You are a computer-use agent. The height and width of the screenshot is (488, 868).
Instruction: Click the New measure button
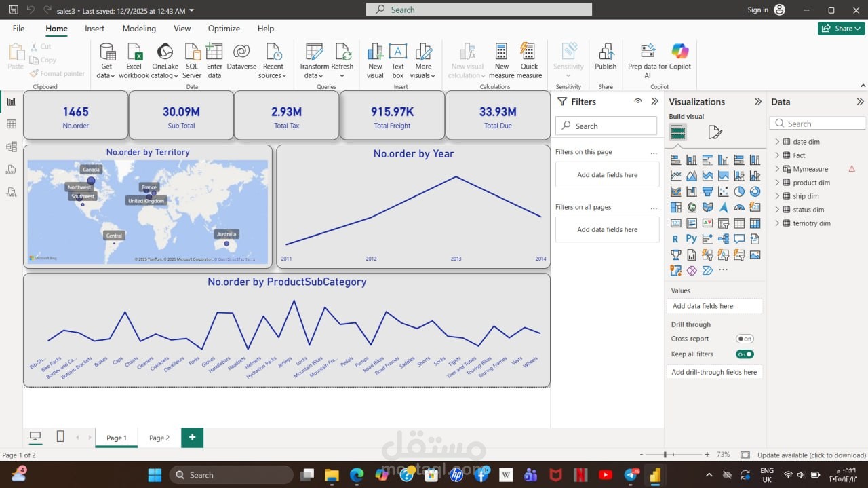pos(501,60)
